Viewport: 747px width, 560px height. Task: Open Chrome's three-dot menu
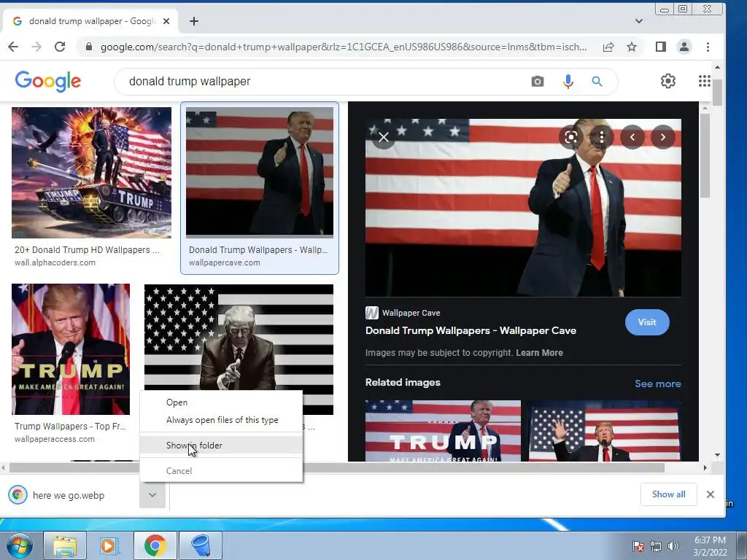tap(708, 47)
